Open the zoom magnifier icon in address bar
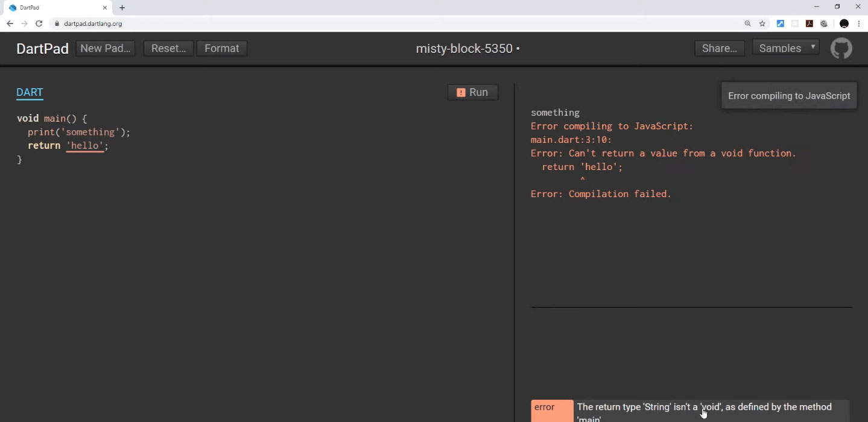The width and height of the screenshot is (868, 422). [748, 24]
